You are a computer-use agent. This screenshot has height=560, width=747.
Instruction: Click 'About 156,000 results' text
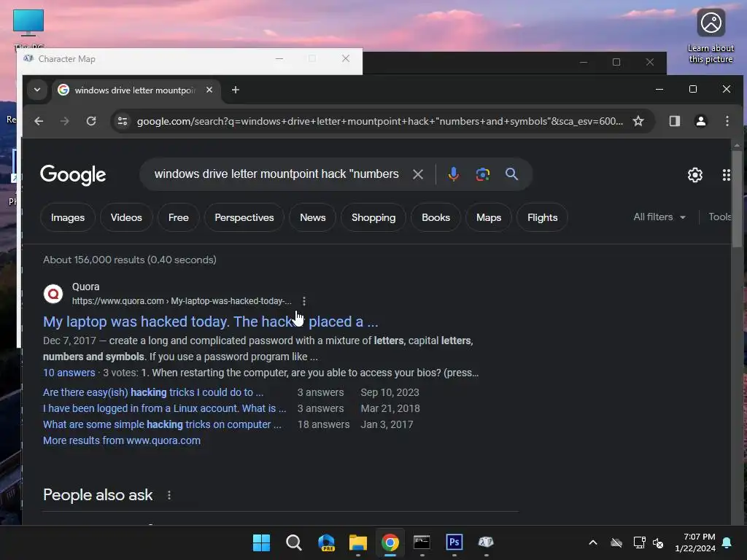[x=130, y=260]
